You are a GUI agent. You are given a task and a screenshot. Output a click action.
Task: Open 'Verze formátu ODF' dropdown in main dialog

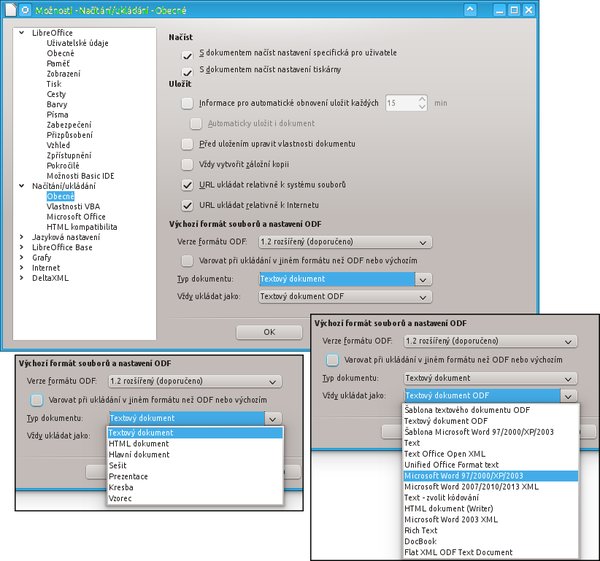coord(345,242)
